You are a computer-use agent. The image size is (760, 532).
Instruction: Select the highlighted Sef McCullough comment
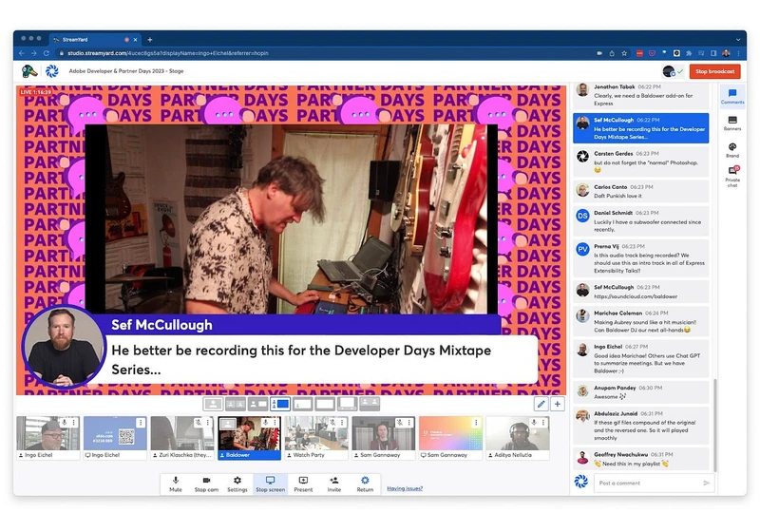click(640, 128)
